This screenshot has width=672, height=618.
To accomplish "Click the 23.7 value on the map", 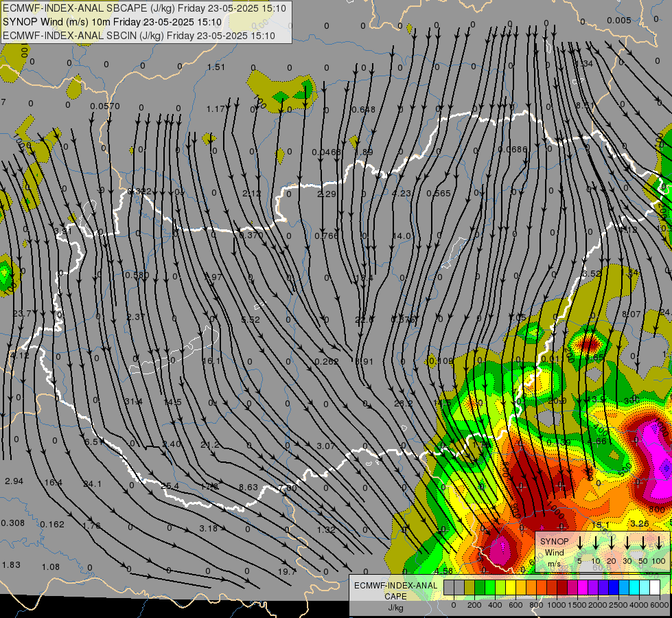I will [x=22, y=314].
